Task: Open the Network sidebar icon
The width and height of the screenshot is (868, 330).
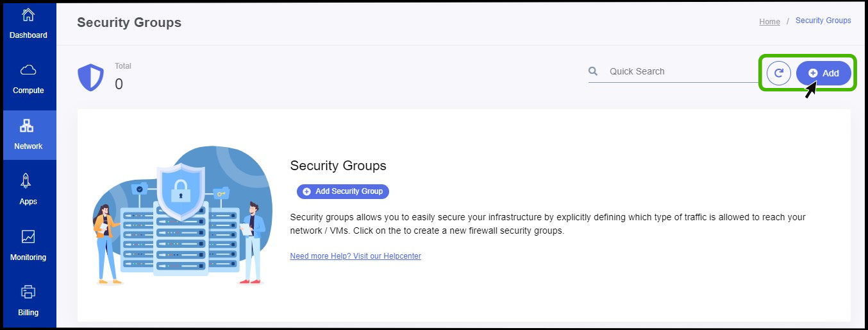Action: click(x=28, y=126)
